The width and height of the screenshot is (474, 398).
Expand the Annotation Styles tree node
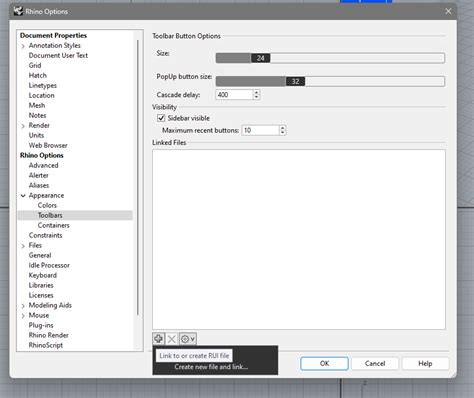[23, 46]
